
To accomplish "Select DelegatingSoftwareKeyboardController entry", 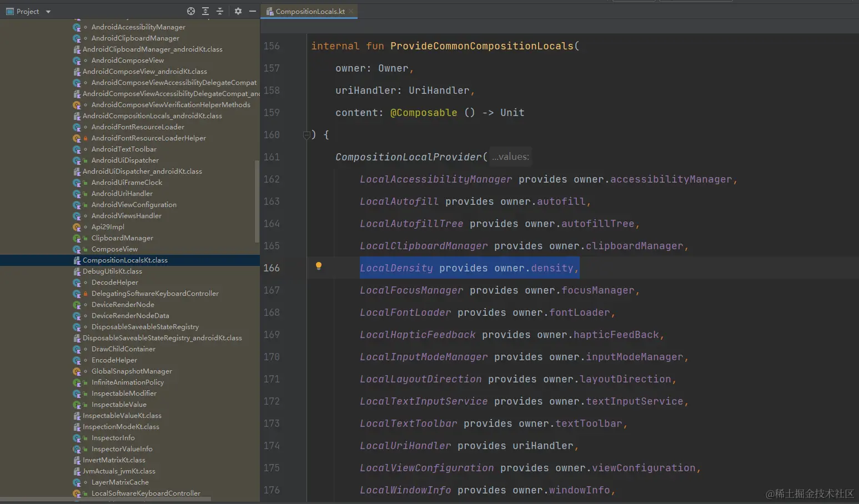I will coord(155,294).
